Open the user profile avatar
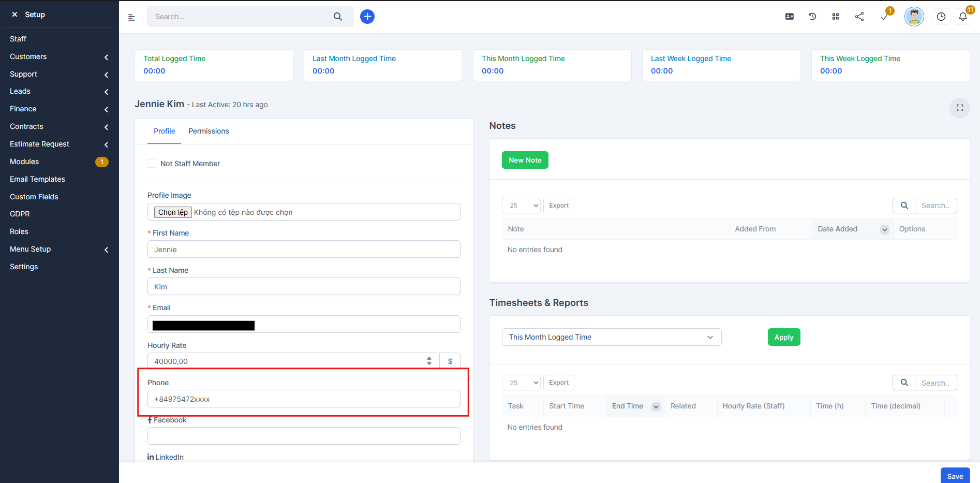This screenshot has width=980, height=483. [914, 17]
